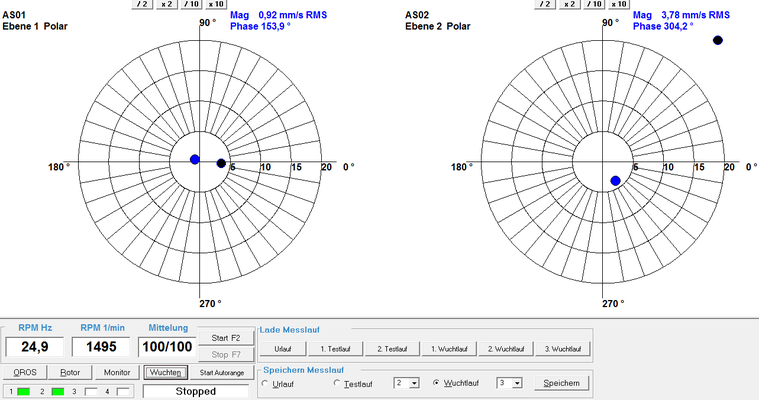Select the Wuchtlauf radio button for saving
Viewport: 759px width, 400px height.
[x=435, y=383]
